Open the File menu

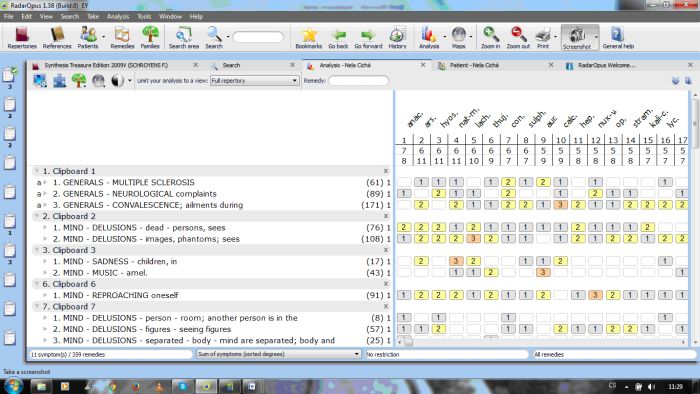tap(8, 17)
